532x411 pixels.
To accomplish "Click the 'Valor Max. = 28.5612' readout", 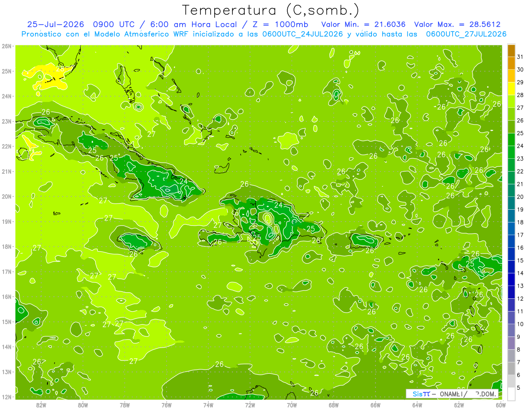I will tap(457, 24).
